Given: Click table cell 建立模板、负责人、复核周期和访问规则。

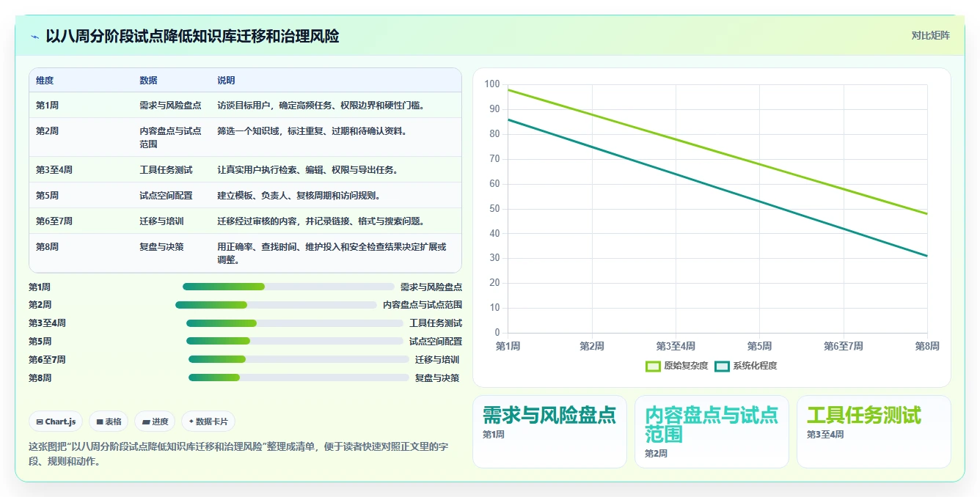Looking at the screenshot, I should coord(299,196).
